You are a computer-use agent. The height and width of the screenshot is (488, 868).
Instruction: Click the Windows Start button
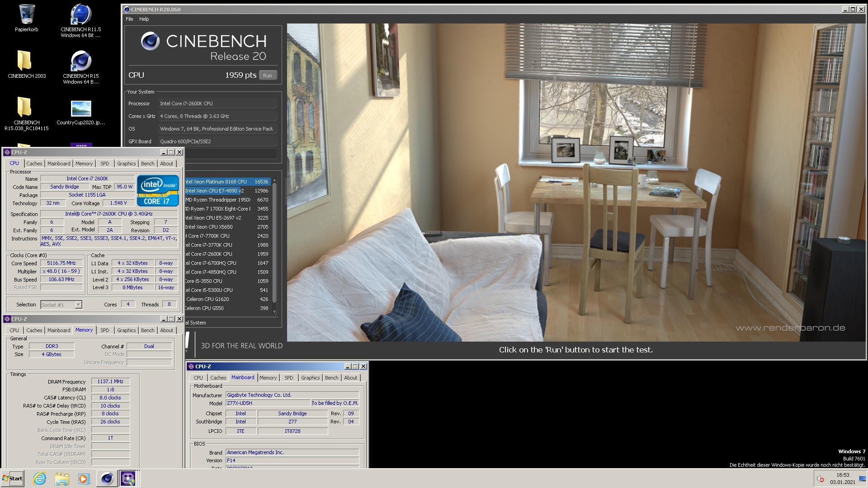13,479
